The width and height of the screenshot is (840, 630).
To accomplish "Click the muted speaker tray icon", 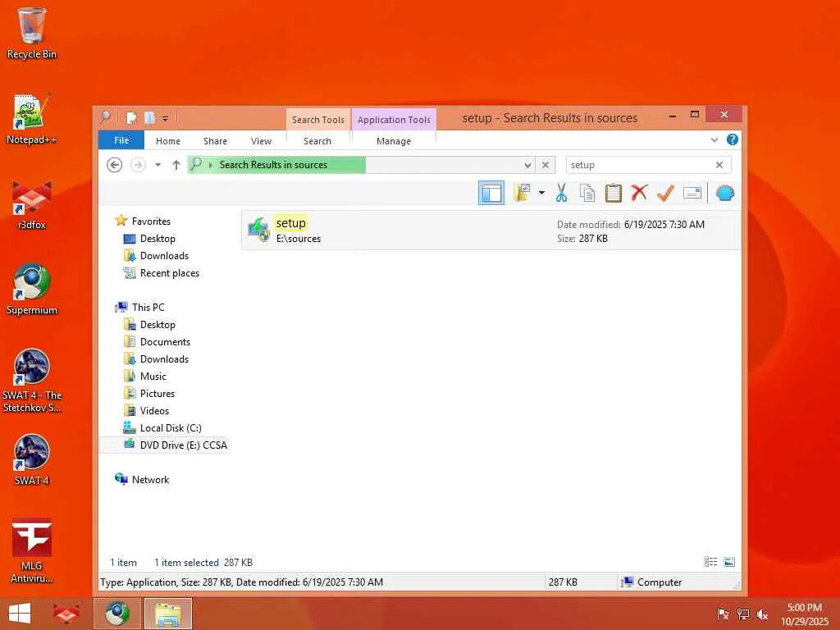I will click(x=762, y=614).
